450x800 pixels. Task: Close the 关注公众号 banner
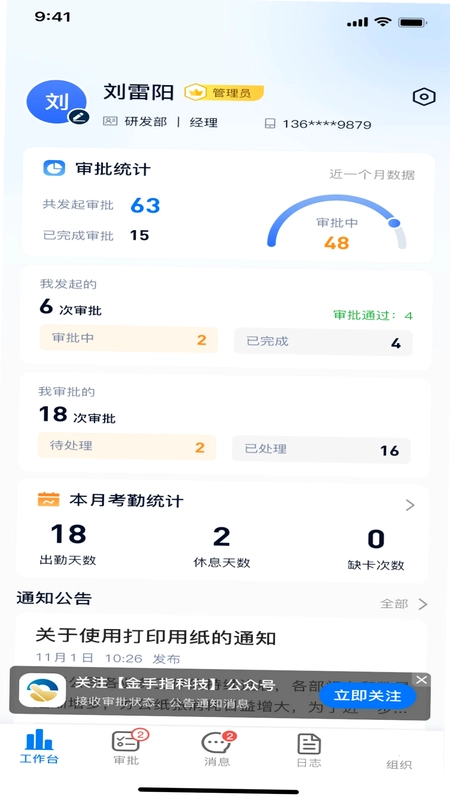pos(421,680)
